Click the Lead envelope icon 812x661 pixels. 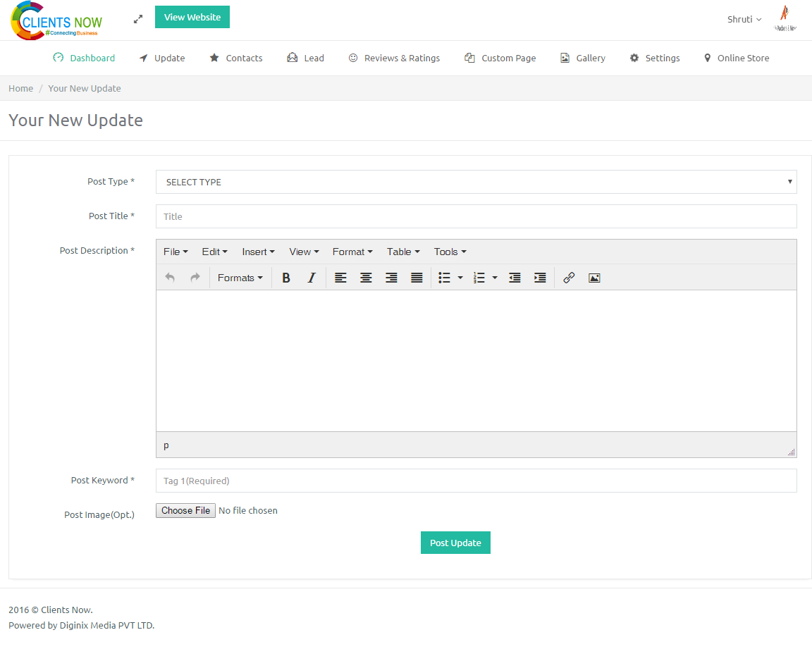click(292, 58)
